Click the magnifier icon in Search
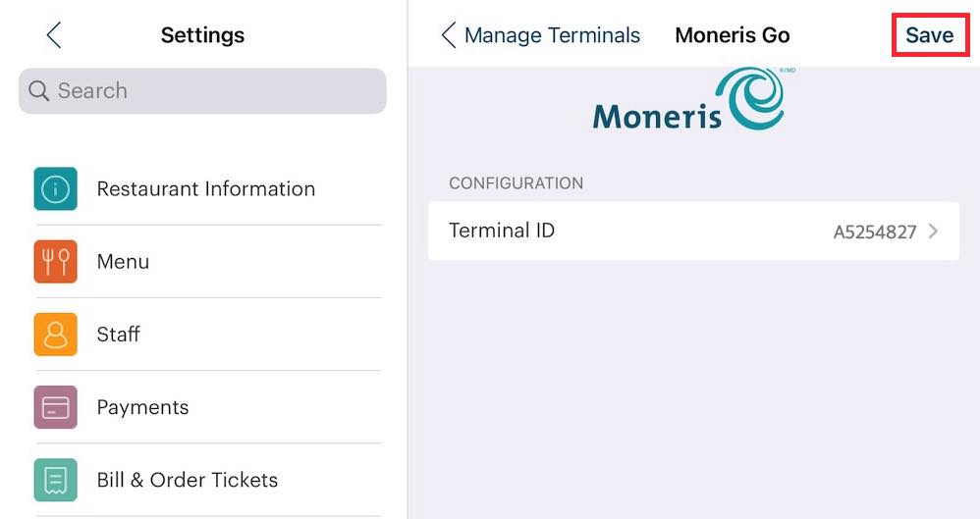This screenshot has height=519, width=980. [38, 90]
